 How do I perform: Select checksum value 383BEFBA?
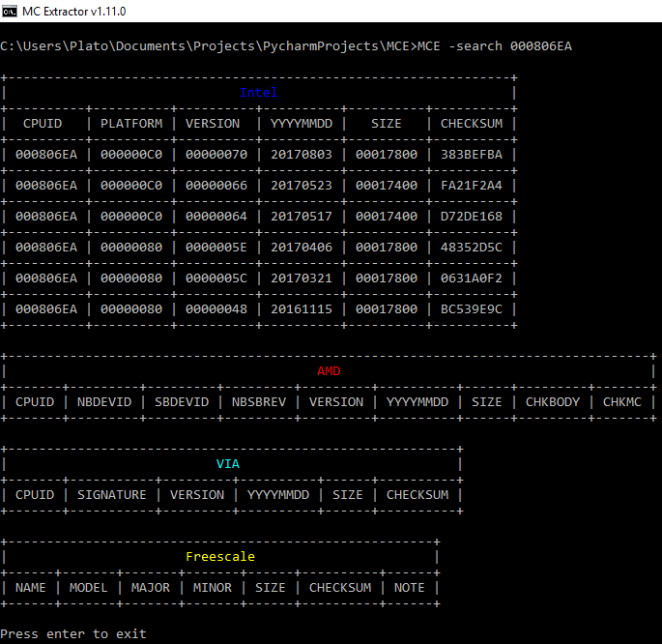tap(471, 155)
